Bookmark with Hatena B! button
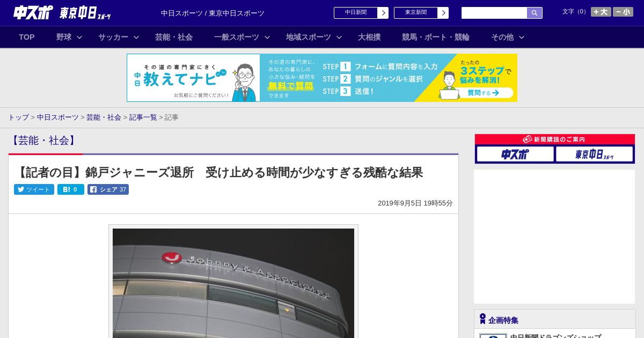This screenshot has height=338, width=644. pyautogui.click(x=71, y=189)
